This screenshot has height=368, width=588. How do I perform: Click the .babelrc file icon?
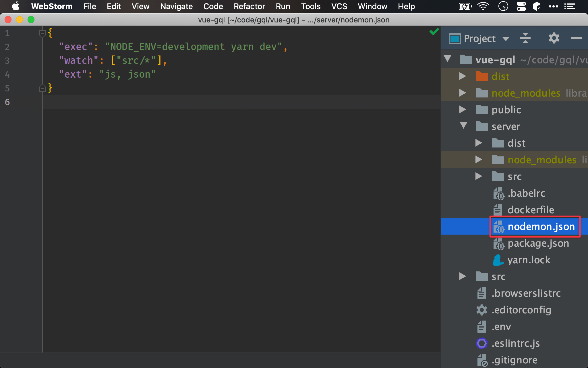499,193
